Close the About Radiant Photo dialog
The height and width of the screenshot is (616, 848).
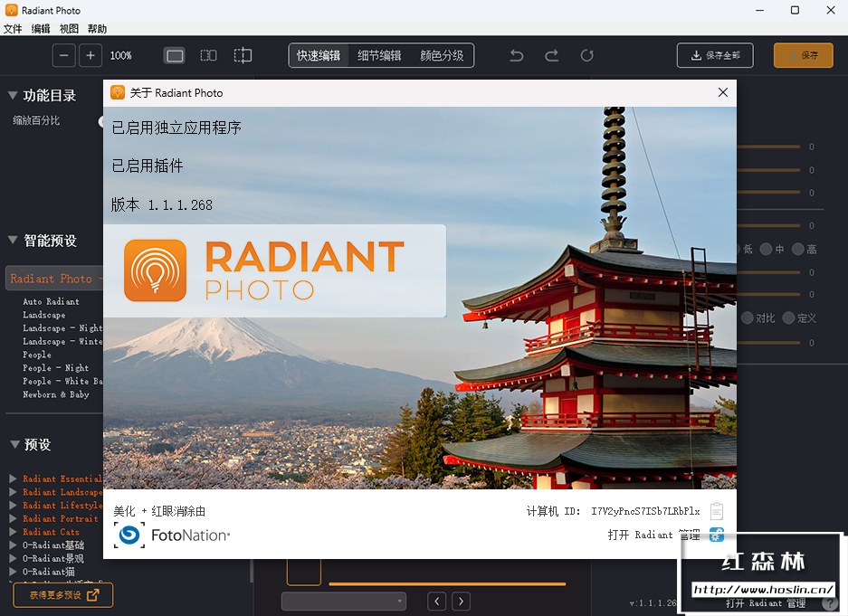(722, 92)
